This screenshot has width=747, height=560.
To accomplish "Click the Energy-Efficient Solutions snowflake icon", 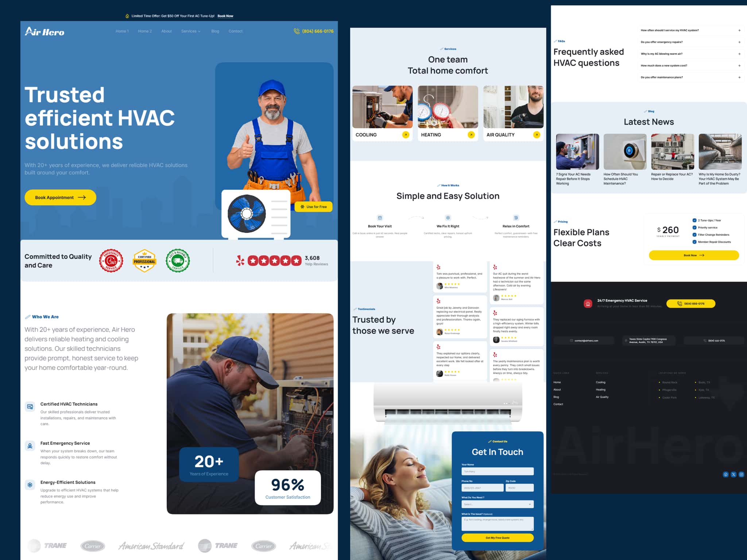I will tap(30, 485).
